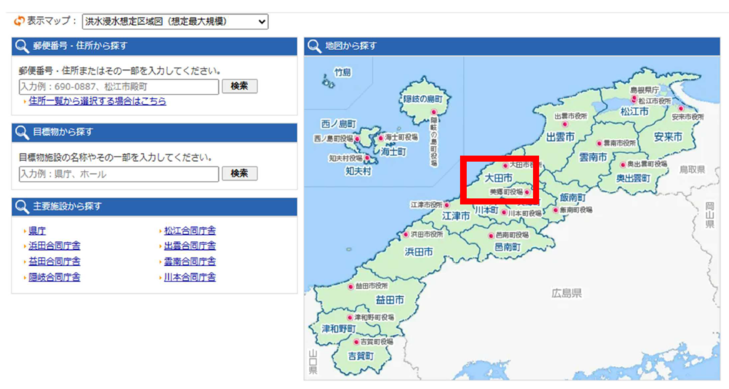
Task: Focus the landmark name input field
Action: (x=119, y=174)
